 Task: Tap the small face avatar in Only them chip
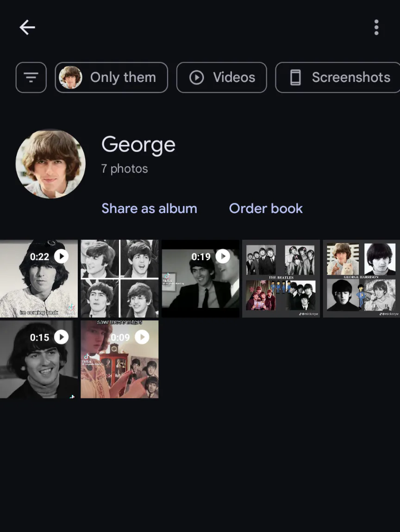point(70,77)
